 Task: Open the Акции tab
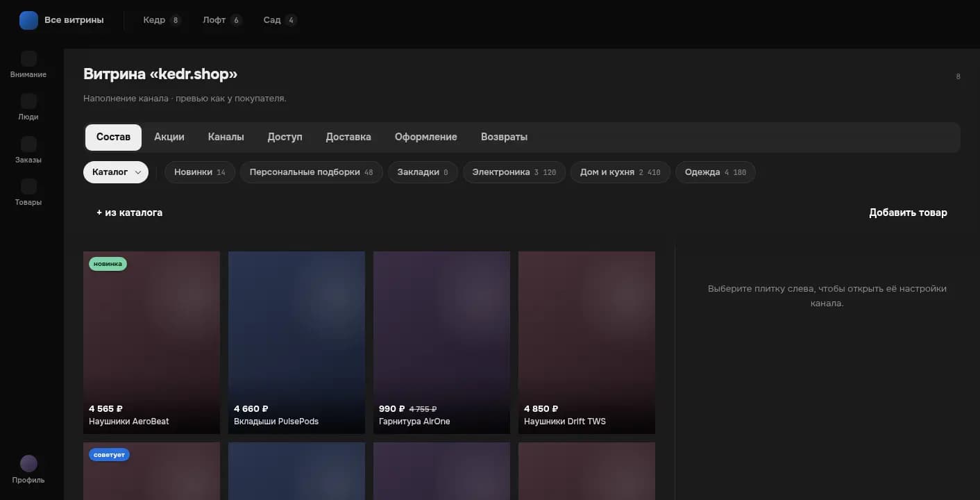[x=169, y=137]
